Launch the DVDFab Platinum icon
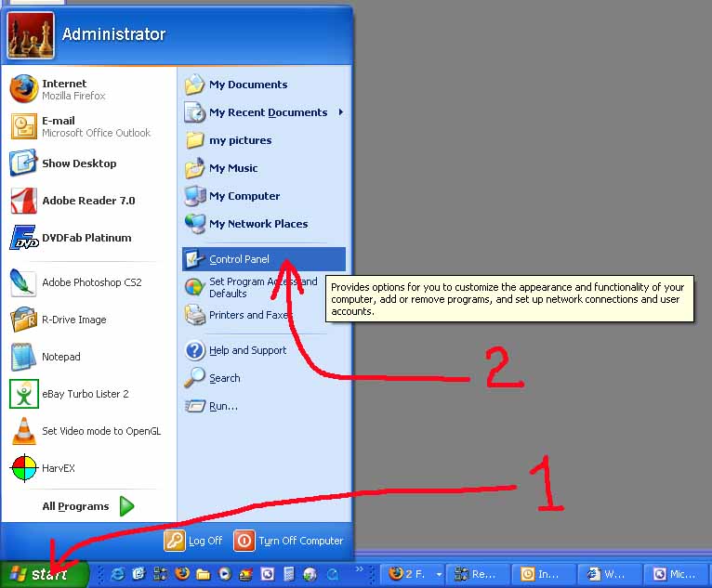 pyautogui.click(x=23, y=238)
